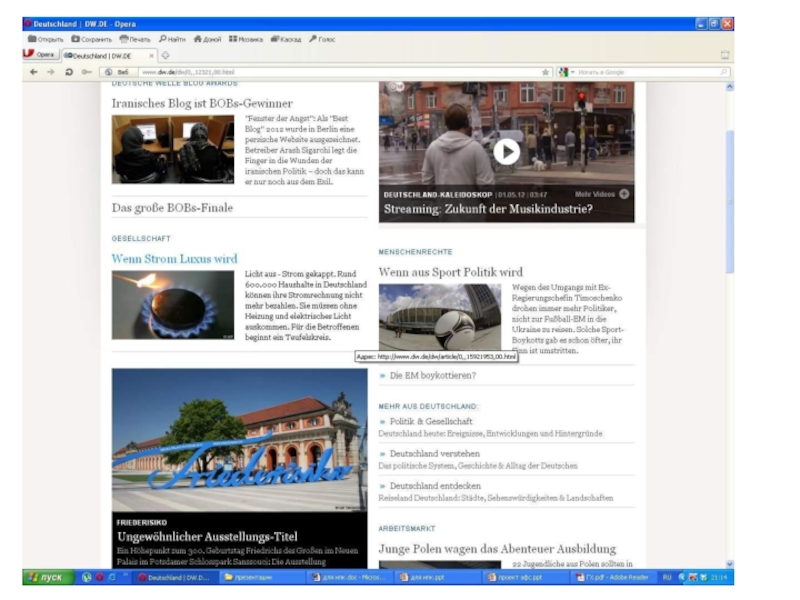Viewport: 800px width, 600px height.
Task: Click the vertical page scrollbar
Action: (729, 200)
